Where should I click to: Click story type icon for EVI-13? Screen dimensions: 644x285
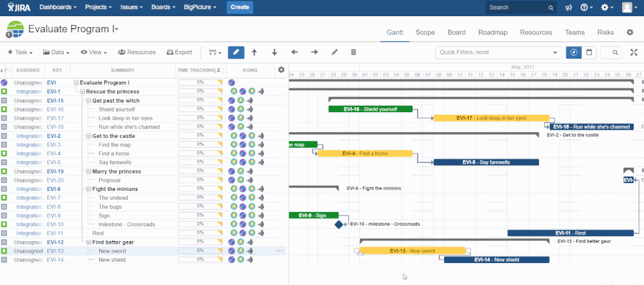click(x=4, y=251)
